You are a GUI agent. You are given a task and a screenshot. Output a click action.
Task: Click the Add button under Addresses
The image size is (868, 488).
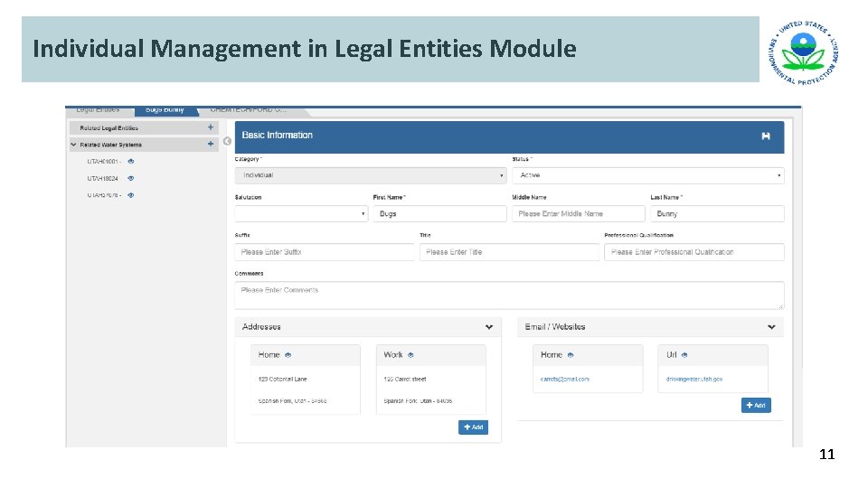click(473, 427)
